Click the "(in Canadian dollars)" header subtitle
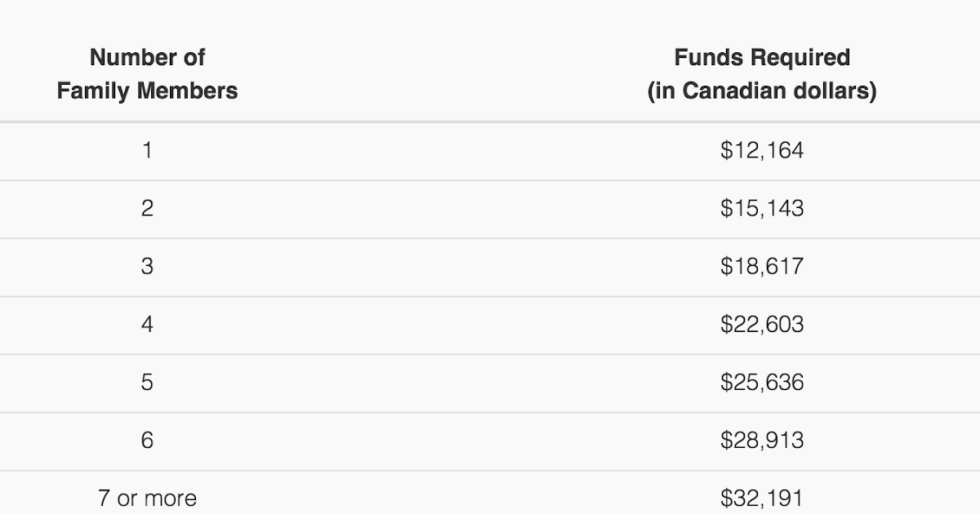980x514 pixels. 761,91
